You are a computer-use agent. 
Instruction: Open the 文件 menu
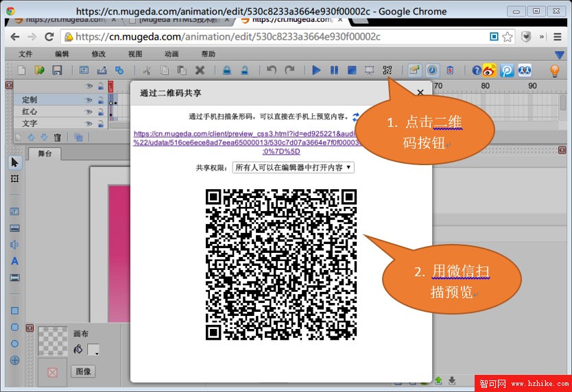pos(25,54)
